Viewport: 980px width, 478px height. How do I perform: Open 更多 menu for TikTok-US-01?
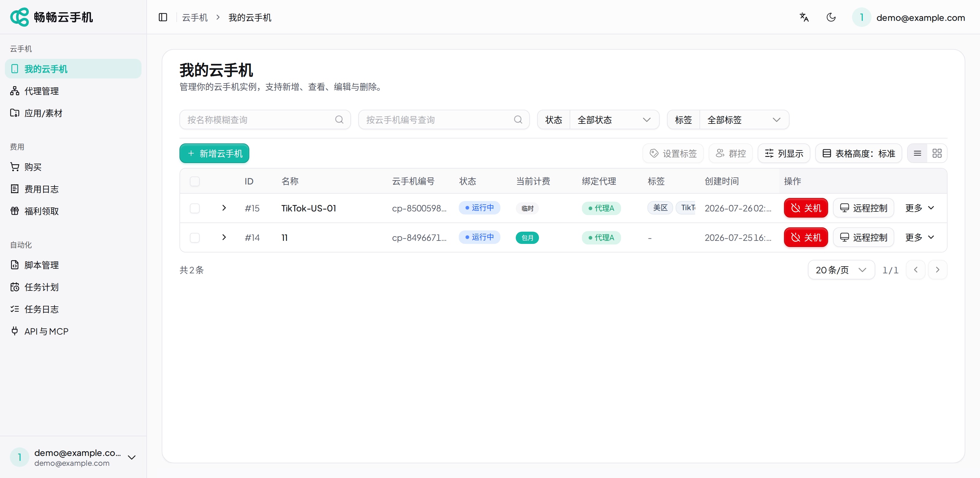point(919,208)
